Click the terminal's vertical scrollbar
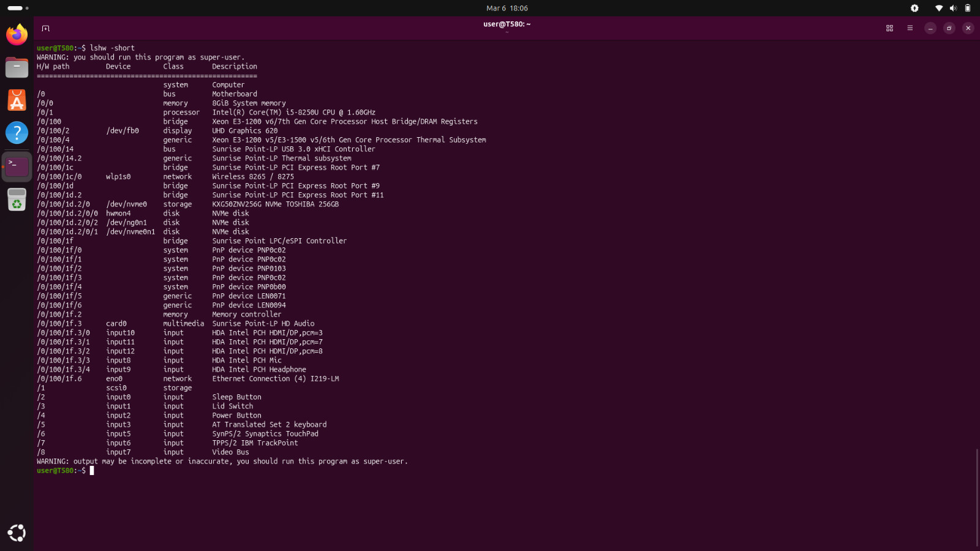Image resolution: width=980 pixels, height=551 pixels. 976,497
